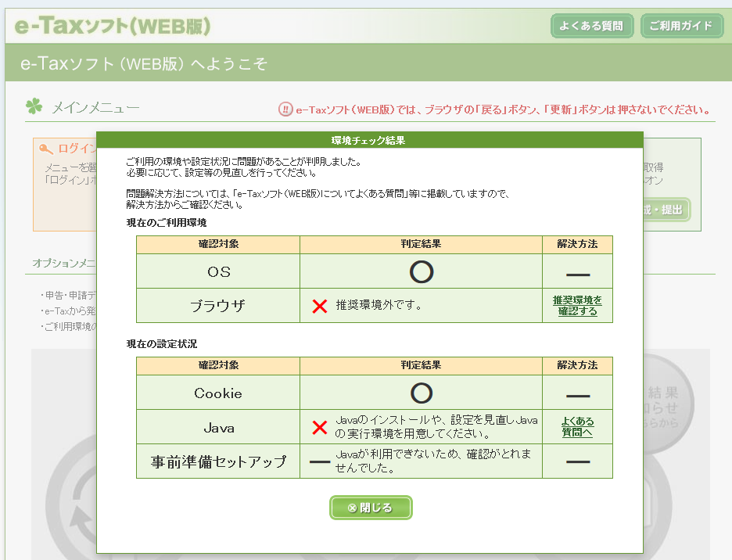
Task: Click the 解決方法 header of the lower table
Action: (x=577, y=365)
